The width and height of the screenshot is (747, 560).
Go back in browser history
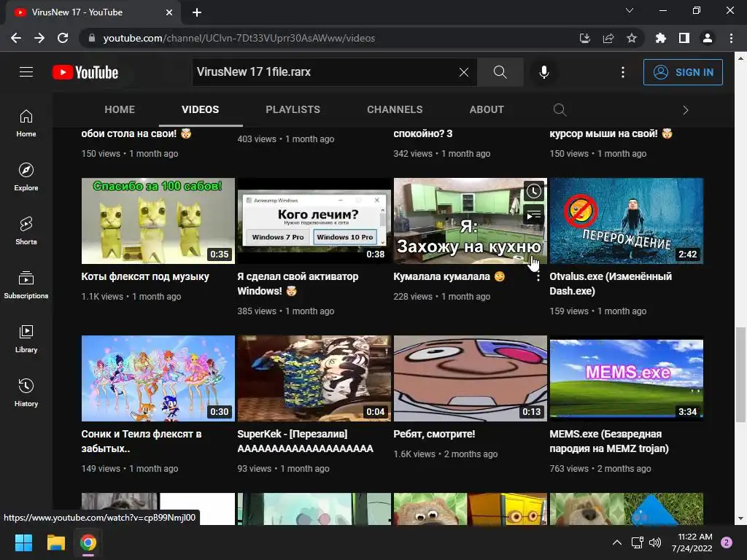tap(16, 38)
